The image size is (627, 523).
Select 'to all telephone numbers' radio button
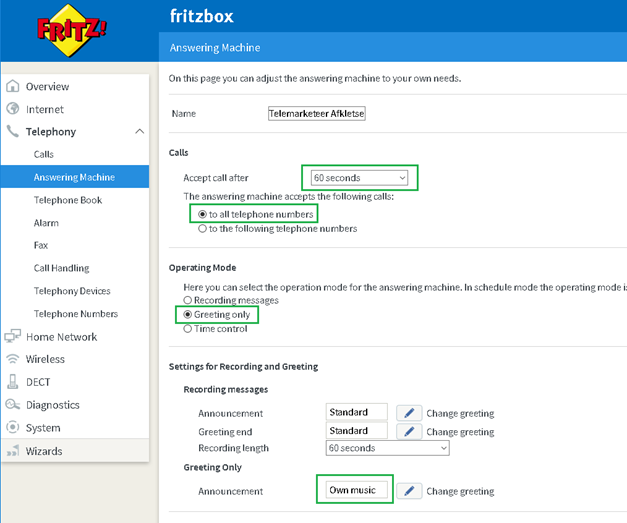(202, 214)
